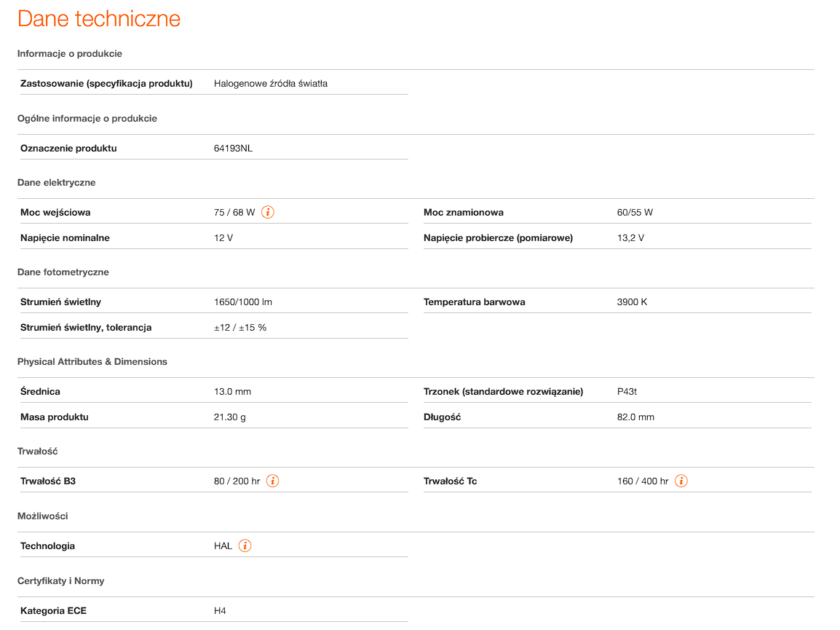This screenshot has height=630, width=840.
Task: Select the base type value P43t
Action: coord(627,392)
